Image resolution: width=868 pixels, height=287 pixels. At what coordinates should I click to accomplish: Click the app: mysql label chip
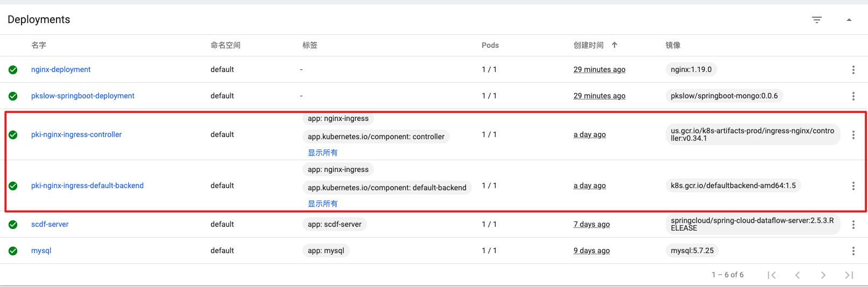[326, 250]
